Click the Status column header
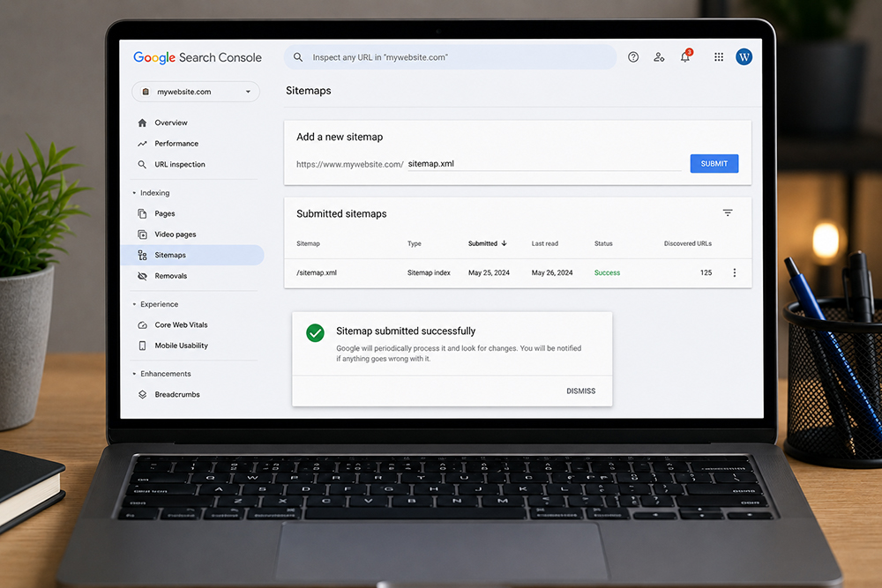The width and height of the screenshot is (882, 588). [603, 243]
